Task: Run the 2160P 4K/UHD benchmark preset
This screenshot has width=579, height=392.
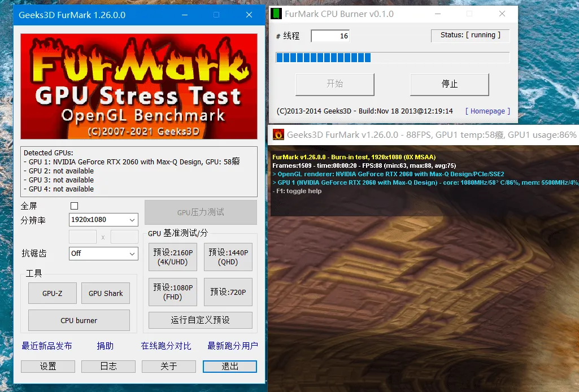Action: 172,257
